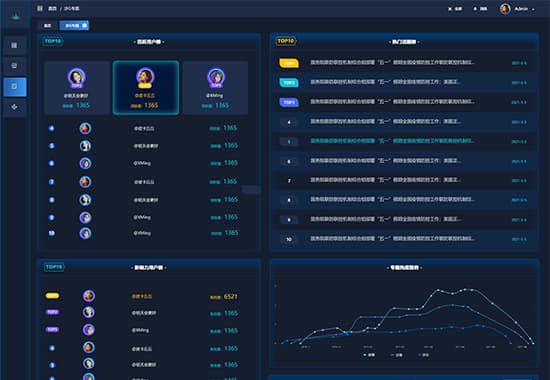Click @XMing in the bottom-left list
The width and height of the screenshot is (550, 380).
(140, 330)
